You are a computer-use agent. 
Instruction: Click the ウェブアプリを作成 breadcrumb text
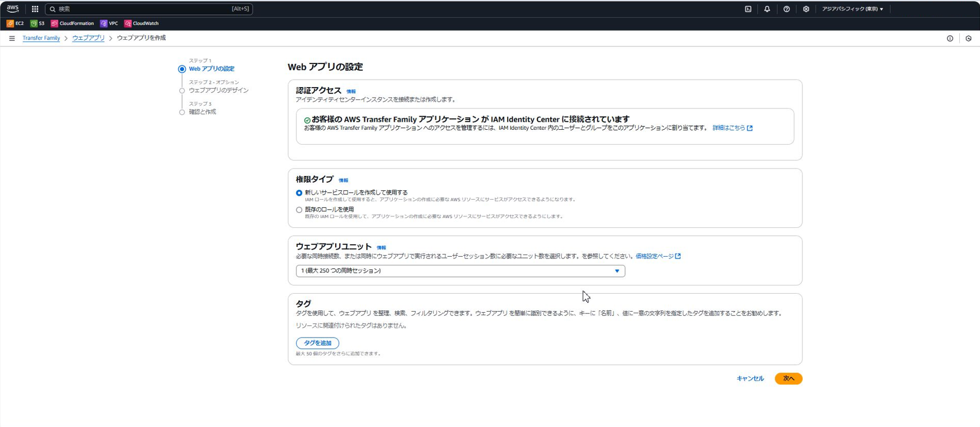[x=141, y=38]
